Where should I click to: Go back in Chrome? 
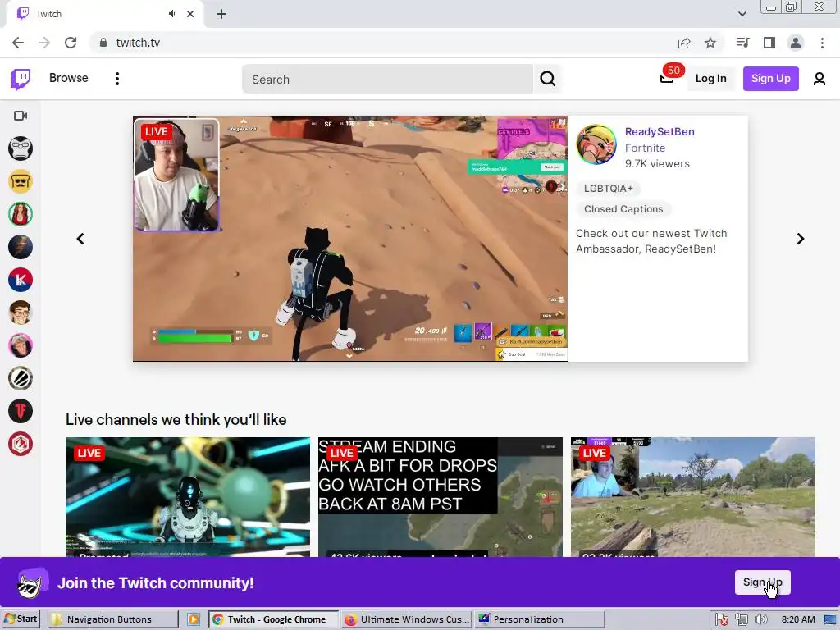[x=18, y=43]
